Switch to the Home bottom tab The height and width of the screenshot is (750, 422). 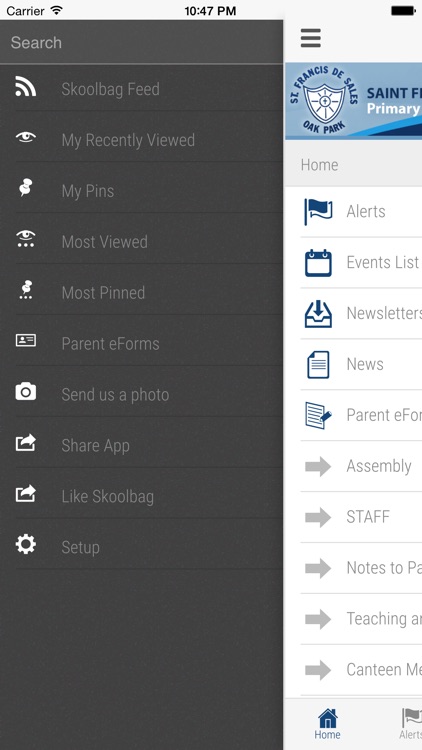[x=328, y=724]
